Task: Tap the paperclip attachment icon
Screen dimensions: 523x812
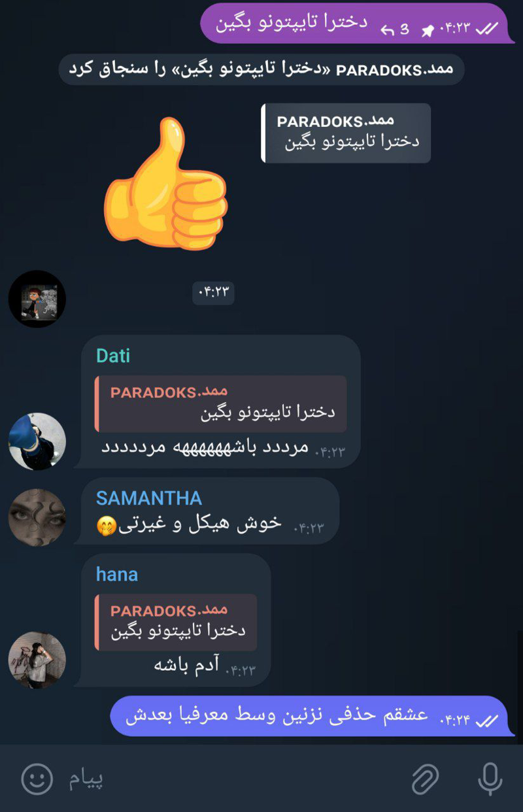Action: (425, 779)
